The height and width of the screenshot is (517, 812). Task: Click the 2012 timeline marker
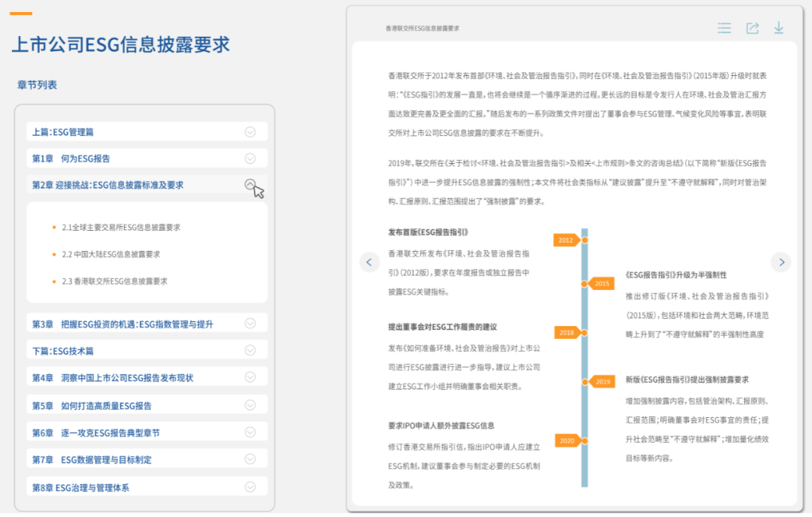(566, 240)
